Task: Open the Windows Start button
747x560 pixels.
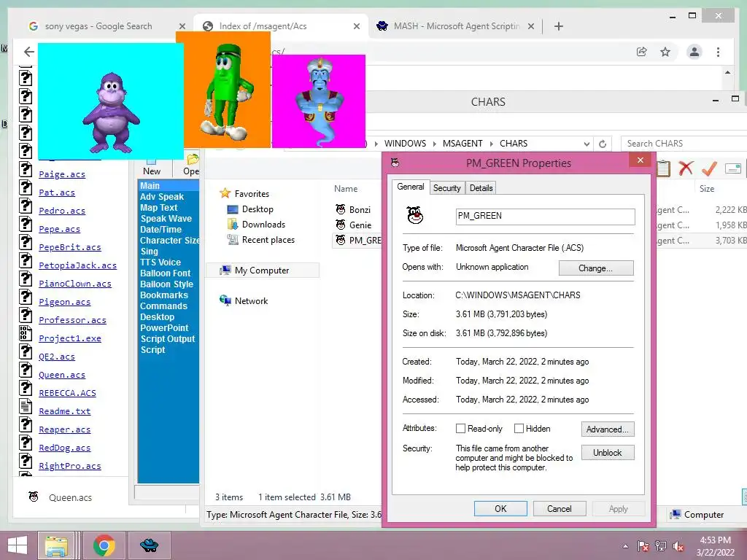Action: tap(18, 545)
